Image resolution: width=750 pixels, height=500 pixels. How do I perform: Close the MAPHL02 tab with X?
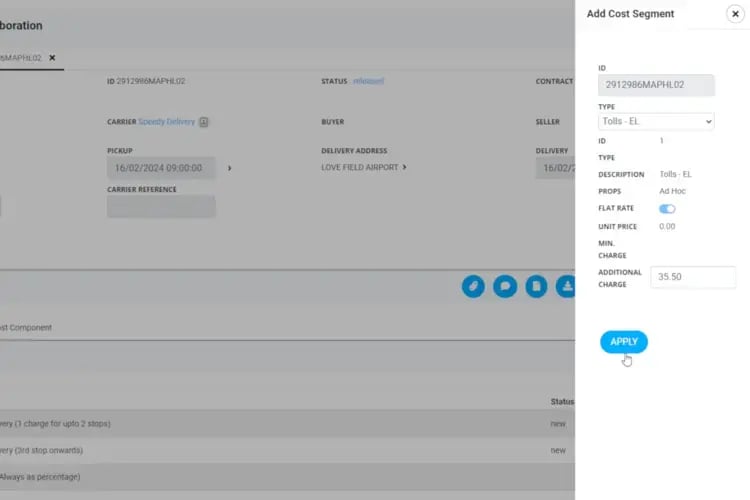52,58
